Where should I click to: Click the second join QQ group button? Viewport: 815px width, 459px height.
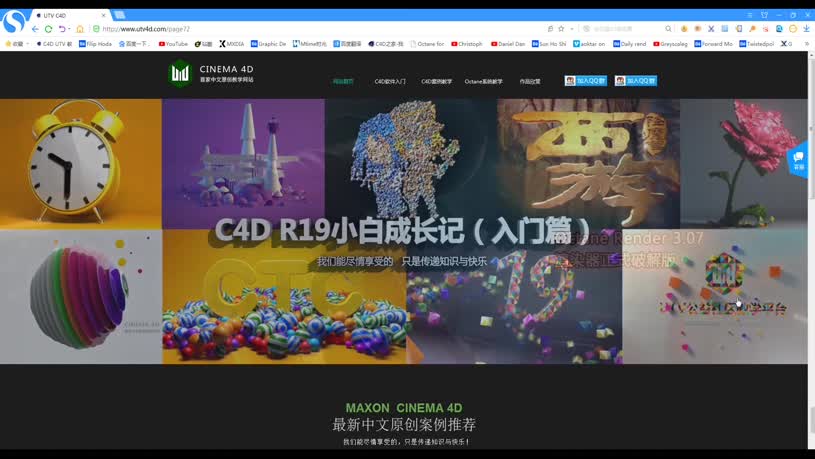pyautogui.click(x=636, y=81)
